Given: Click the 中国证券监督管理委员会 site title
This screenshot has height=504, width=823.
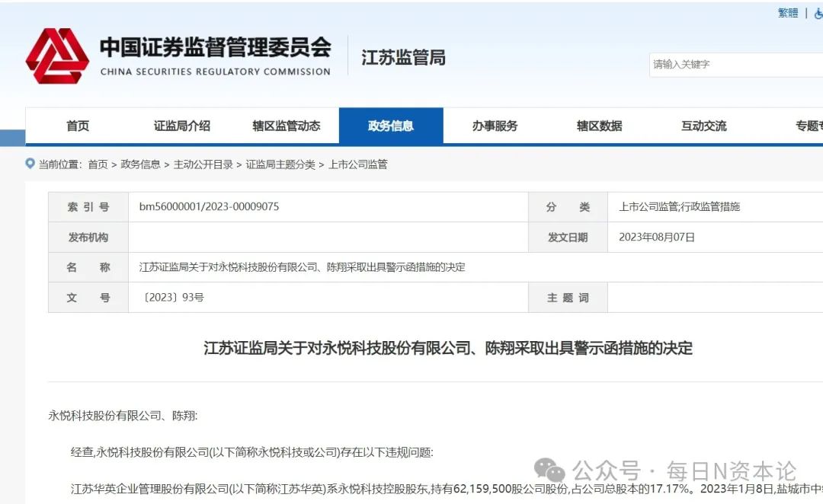Looking at the screenshot, I should pyautogui.click(x=216, y=47).
